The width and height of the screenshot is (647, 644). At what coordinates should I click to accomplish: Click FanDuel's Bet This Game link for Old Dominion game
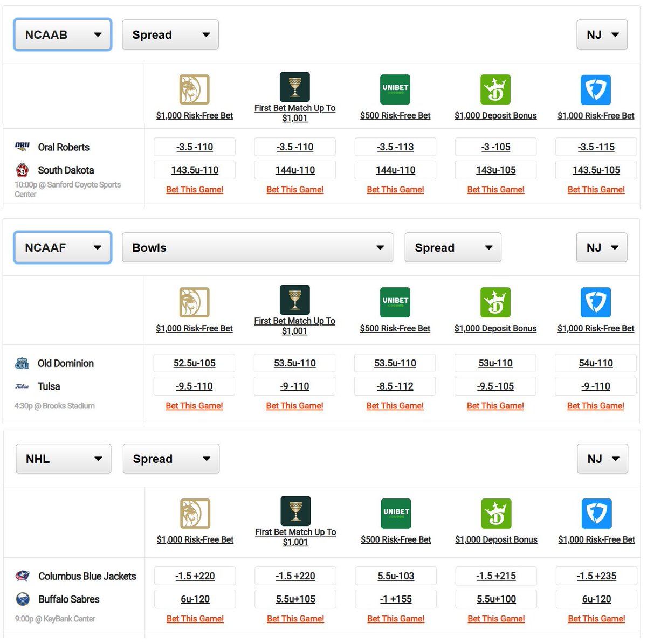point(596,406)
